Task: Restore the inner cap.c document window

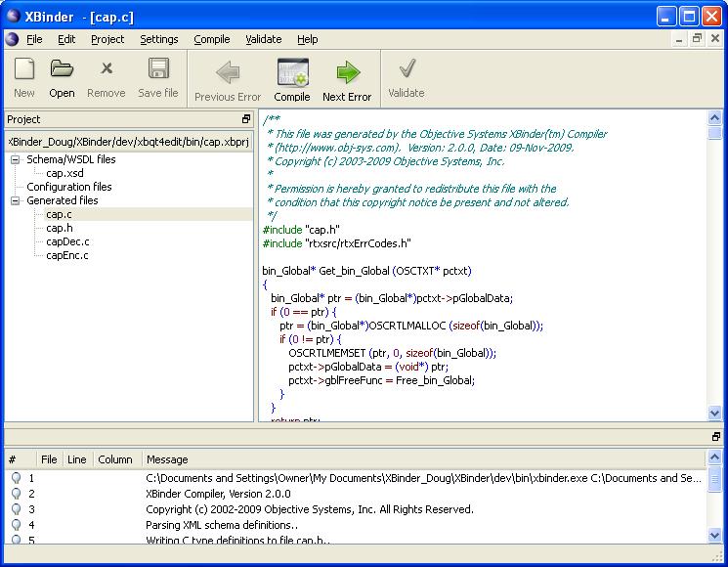Action: pyautogui.click(x=697, y=39)
